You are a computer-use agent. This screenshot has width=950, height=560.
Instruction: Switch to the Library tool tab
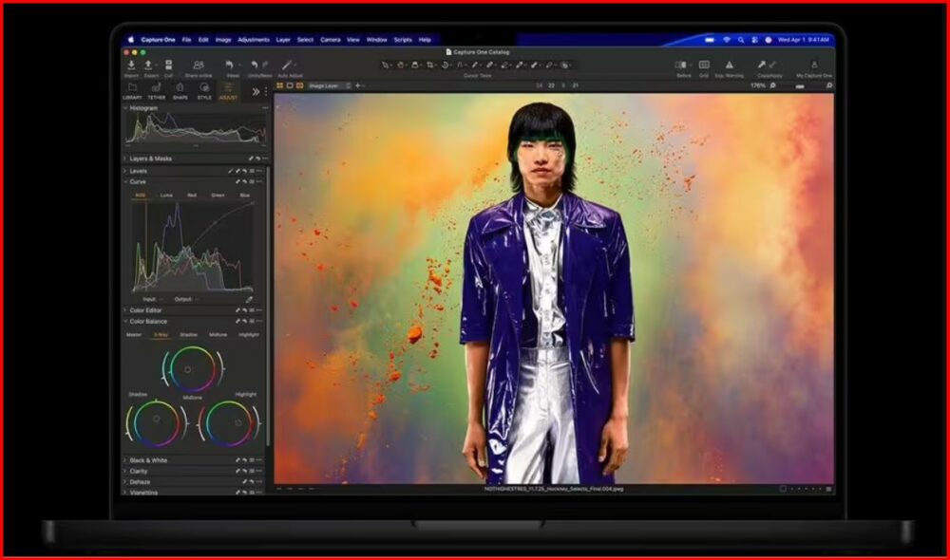(x=133, y=91)
